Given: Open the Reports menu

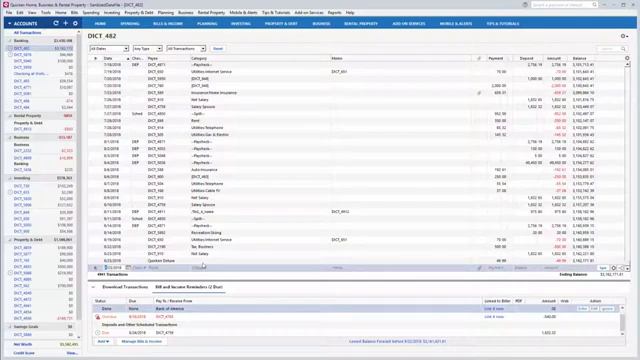Looking at the screenshot, I should point(334,13).
